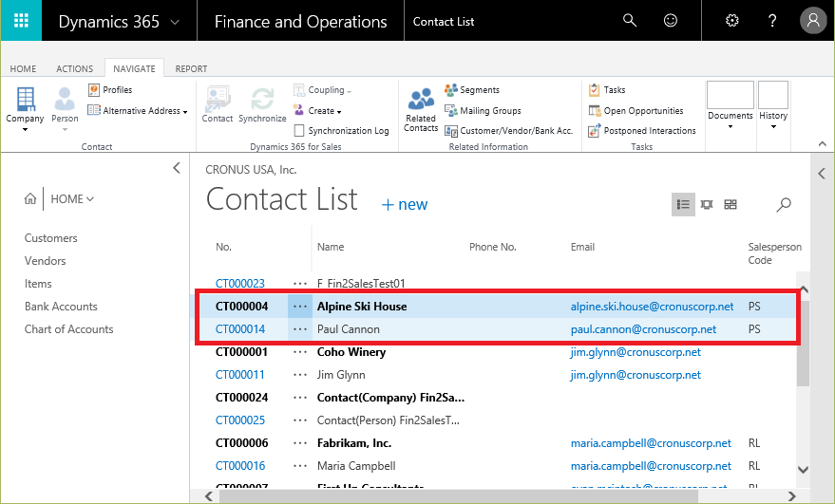Open the settings gear icon
The height and width of the screenshot is (504, 835).
click(x=732, y=21)
